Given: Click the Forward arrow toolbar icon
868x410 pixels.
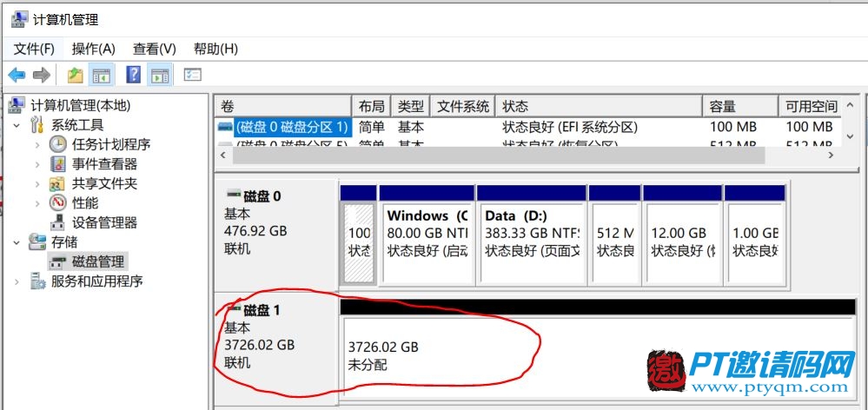Looking at the screenshot, I should point(42,75).
